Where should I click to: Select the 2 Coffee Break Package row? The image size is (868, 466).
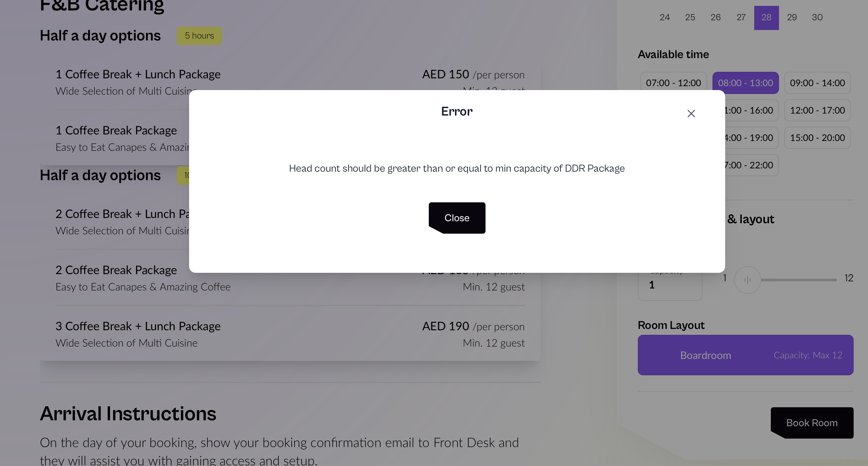[290, 278]
